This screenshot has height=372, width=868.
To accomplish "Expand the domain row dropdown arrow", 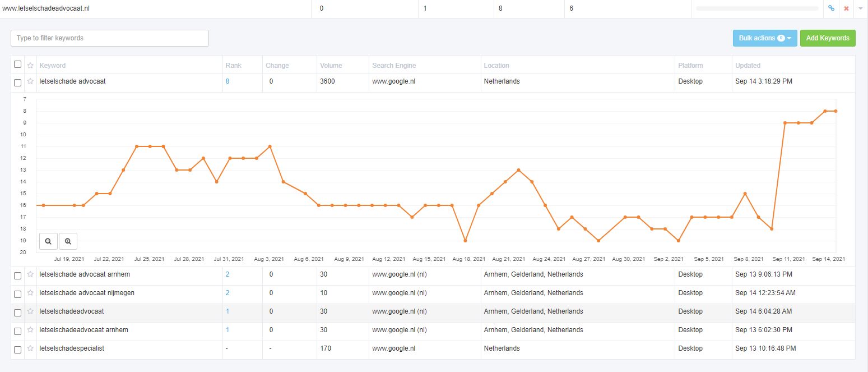I will [x=861, y=8].
